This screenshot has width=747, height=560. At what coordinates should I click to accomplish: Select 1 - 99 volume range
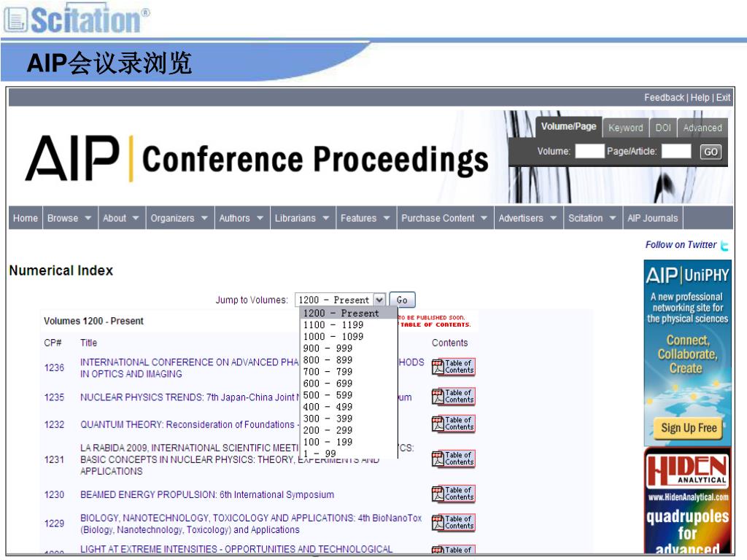[x=349, y=454]
